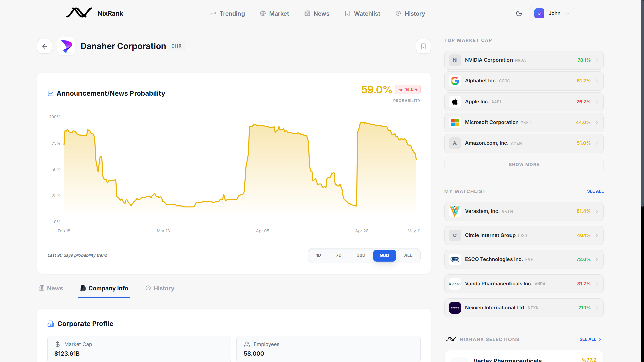Click the -14.0% change badge
This screenshot has width=644, height=362.
408,89
